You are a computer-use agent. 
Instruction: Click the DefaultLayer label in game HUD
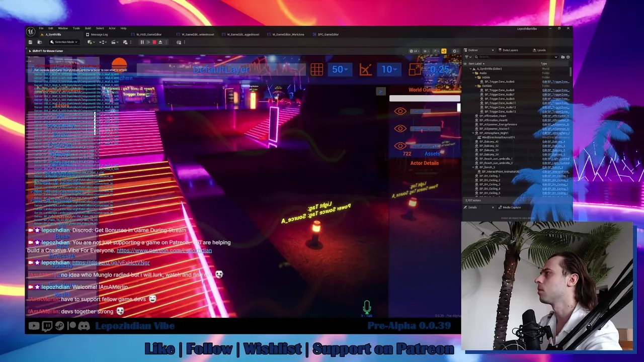(221, 69)
